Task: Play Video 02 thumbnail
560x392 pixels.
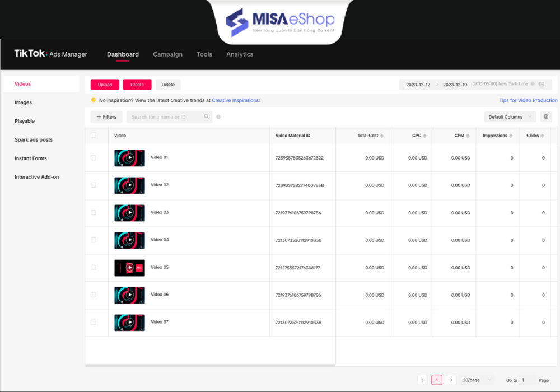Action: tap(130, 185)
